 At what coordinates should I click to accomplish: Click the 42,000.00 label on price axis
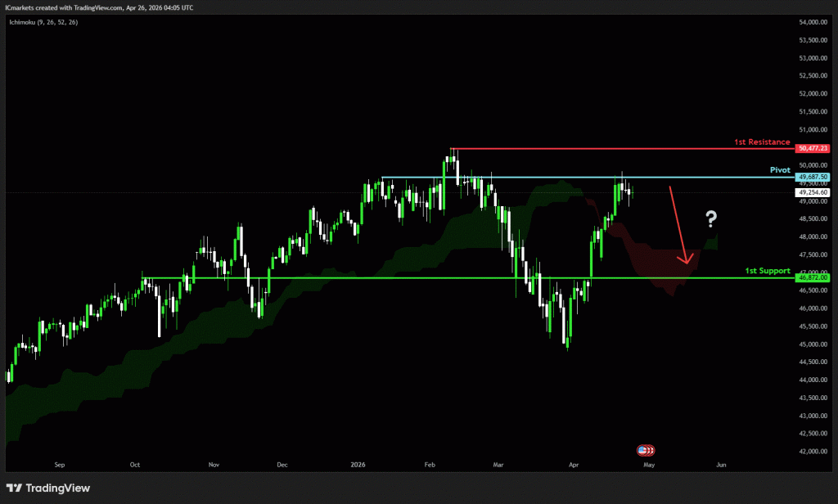[x=813, y=452]
